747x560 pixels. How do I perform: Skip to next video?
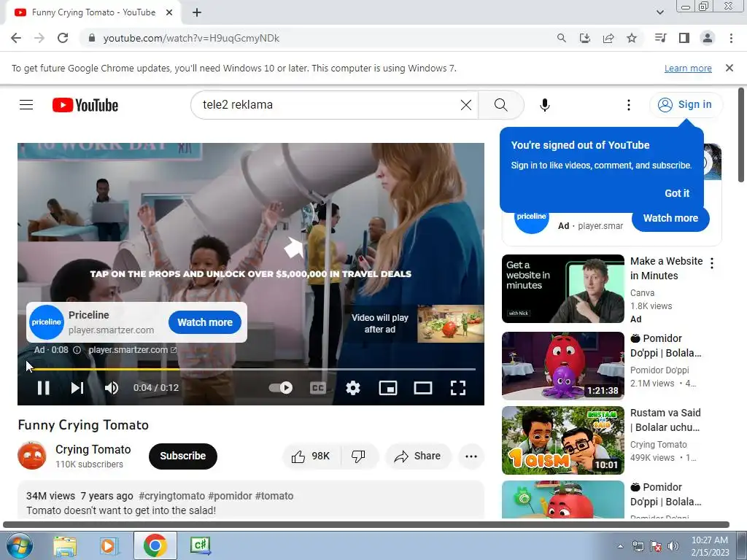coord(77,388)
